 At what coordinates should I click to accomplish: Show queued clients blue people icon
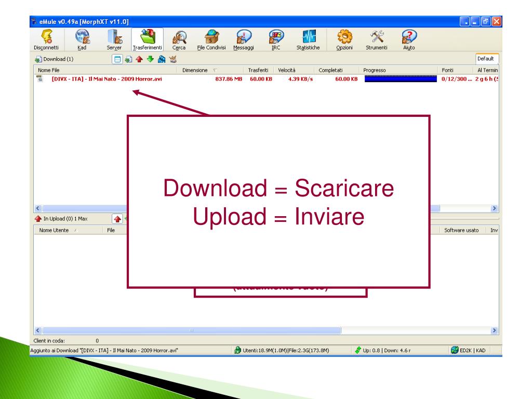162,59
